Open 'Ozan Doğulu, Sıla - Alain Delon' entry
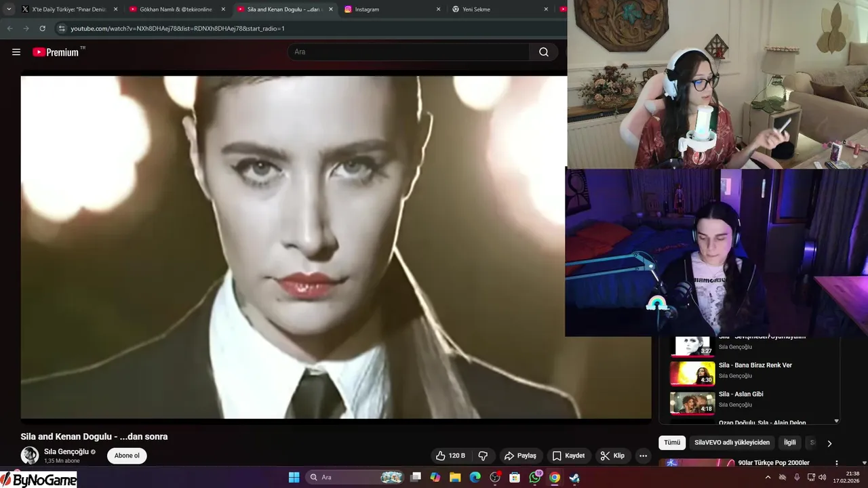The image size is (868, 488). pos(762,422)
